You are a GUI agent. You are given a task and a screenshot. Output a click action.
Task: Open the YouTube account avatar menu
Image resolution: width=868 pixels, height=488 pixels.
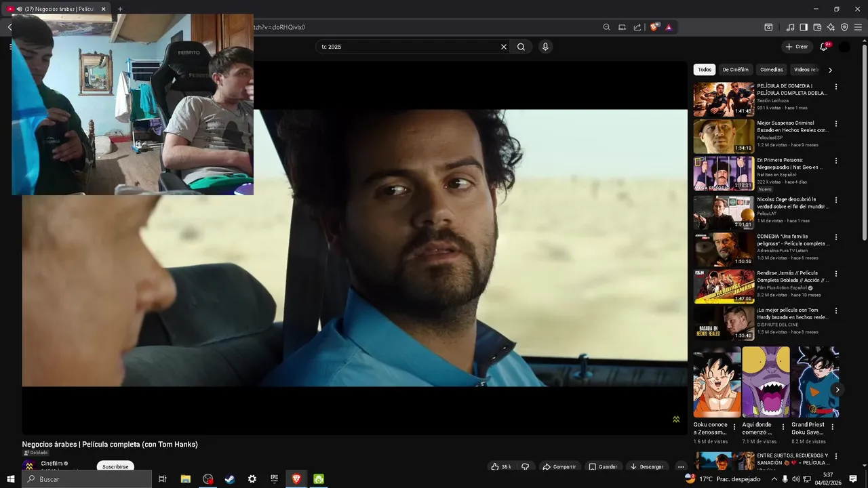pos(844,47)
